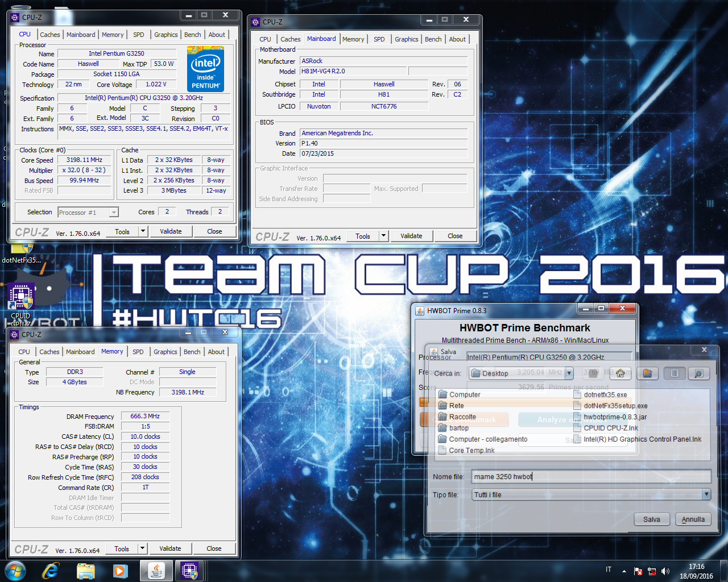Click the Core Speed value '3198.11 MHz'
This screenshot has height=582, width=728.
point(84,160)
